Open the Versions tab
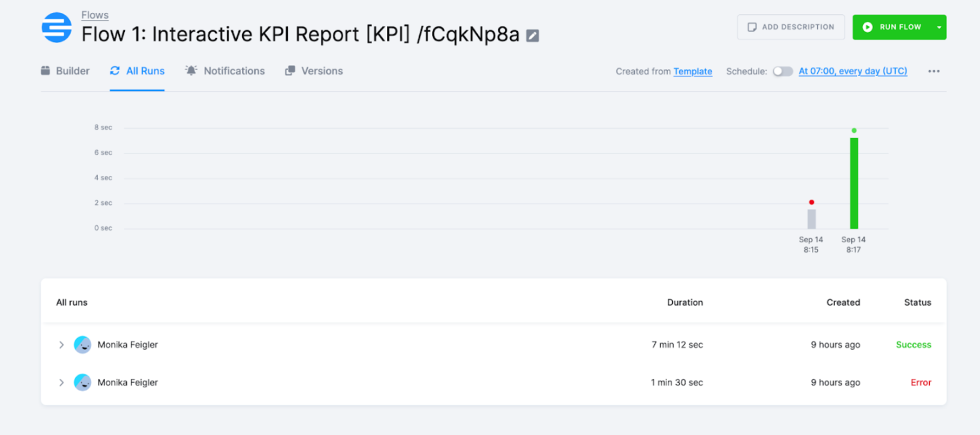Screen dimensions: 980x435 321,71
